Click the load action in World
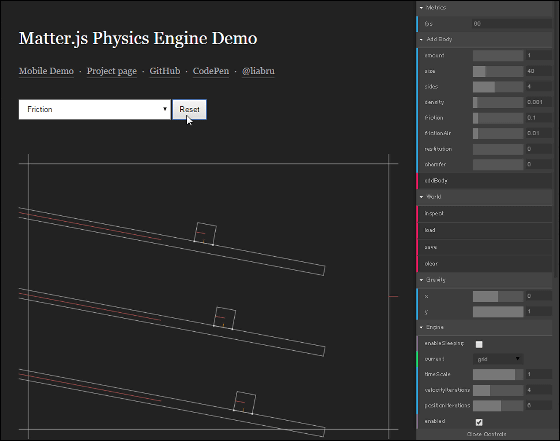 tap(484, 230)
